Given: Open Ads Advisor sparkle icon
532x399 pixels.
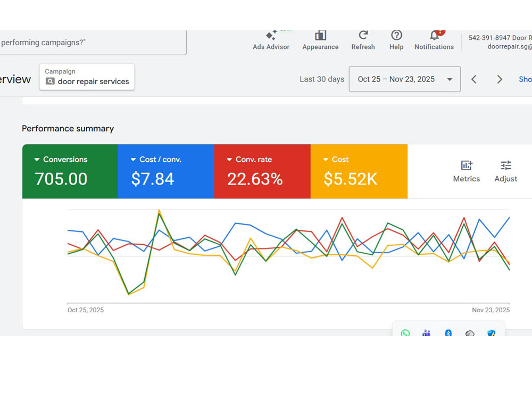Looking at the screenshot, I should point(271,35).
